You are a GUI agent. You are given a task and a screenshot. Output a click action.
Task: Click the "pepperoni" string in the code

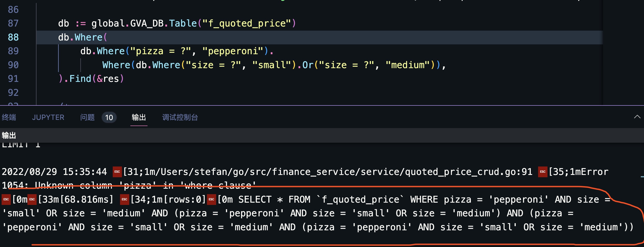[233, 51]
